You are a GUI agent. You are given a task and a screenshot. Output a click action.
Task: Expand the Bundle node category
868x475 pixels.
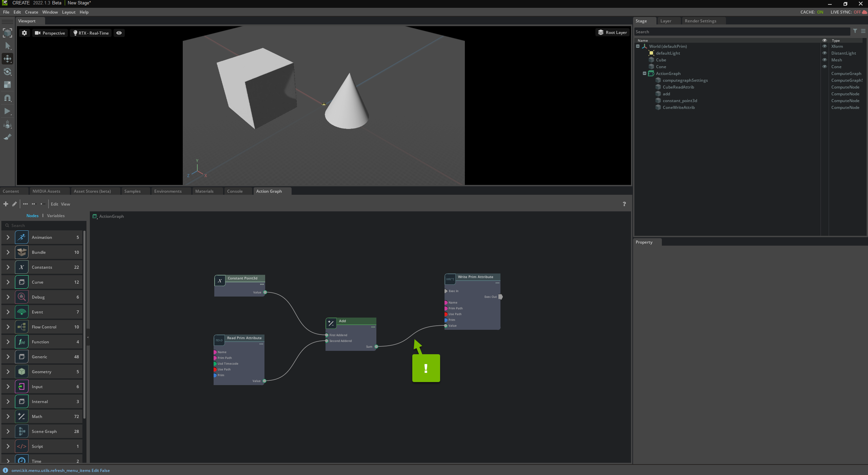[x=8, y=252]
